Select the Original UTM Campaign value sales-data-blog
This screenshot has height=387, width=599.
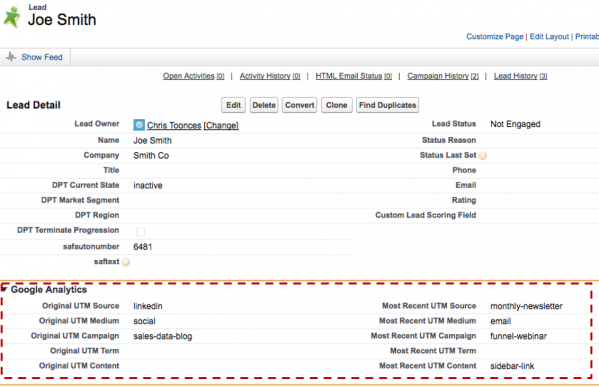point(163,336)
